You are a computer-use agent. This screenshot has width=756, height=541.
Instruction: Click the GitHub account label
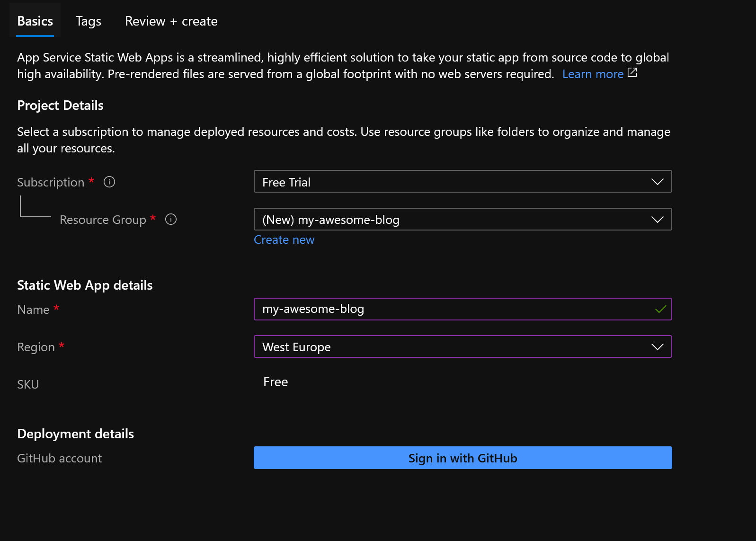59,458
